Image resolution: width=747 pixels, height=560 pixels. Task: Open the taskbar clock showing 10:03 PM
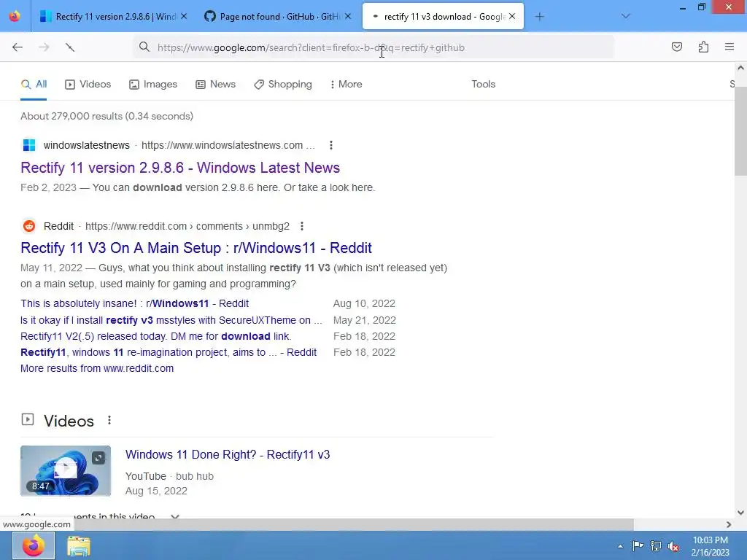(x=710, y=546)
